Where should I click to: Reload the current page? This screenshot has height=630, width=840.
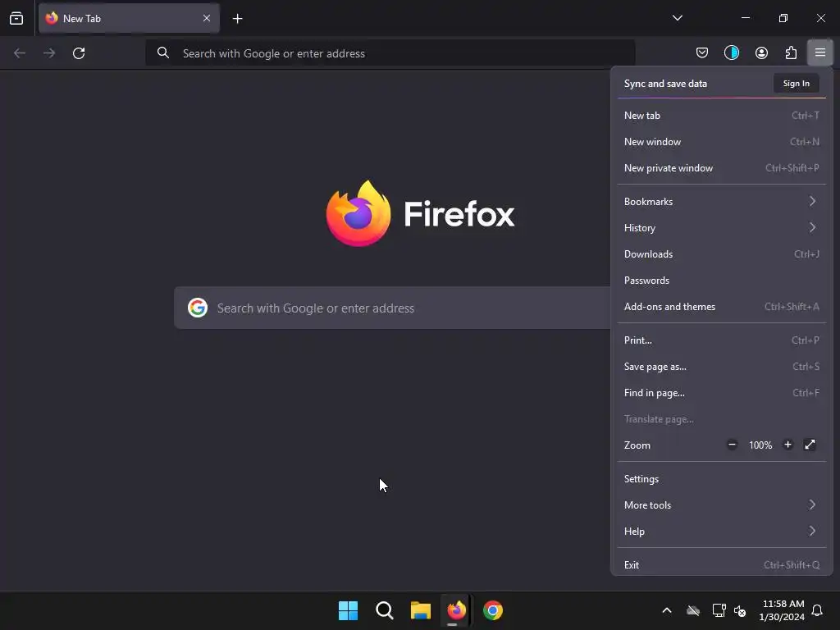tap(79, 53)
